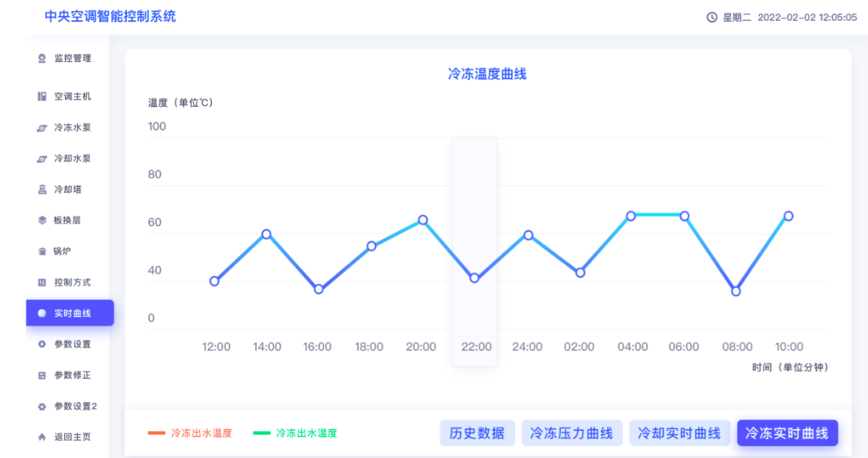Viewport: 868px width, 458px height.
Task: Select the 冷冻水泵 pump icon
Action: (42, 128)
